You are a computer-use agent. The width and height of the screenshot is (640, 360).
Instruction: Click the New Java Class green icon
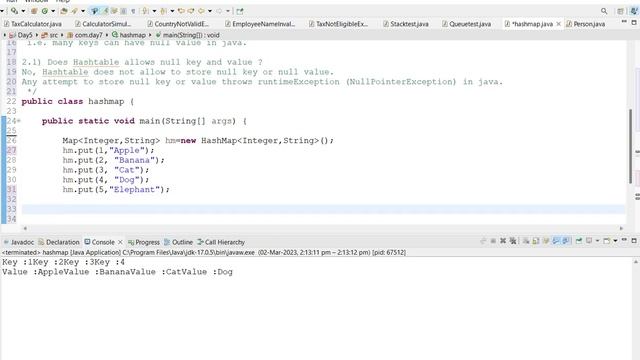45,11
